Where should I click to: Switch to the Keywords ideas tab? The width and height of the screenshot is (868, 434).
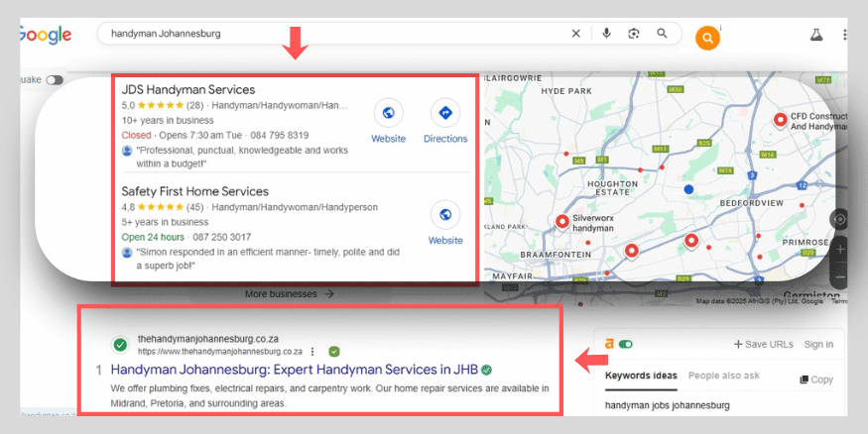641,377
